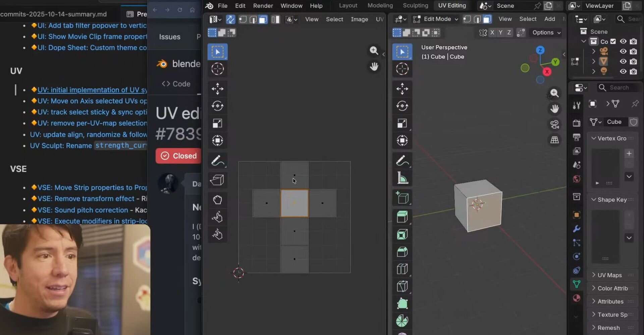Open the UV initial implementation commit link
This screenshot has width=644, height=335.
(x=92, y=90)
